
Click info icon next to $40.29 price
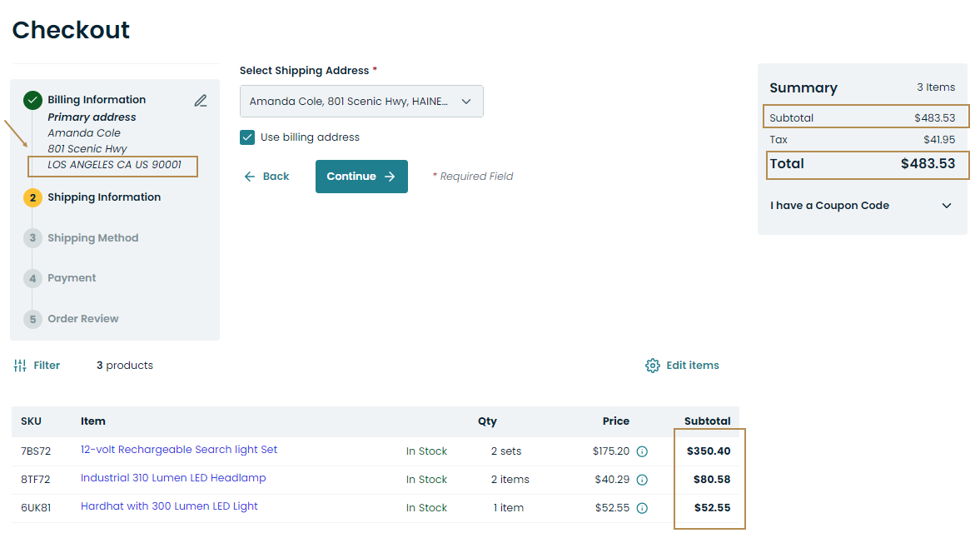coord(642,480)
